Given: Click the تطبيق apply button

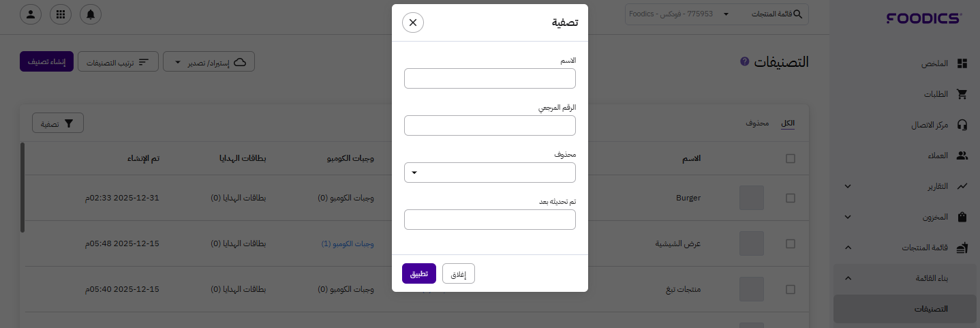Looking at the screenshot, I should (x=418, y=273).
